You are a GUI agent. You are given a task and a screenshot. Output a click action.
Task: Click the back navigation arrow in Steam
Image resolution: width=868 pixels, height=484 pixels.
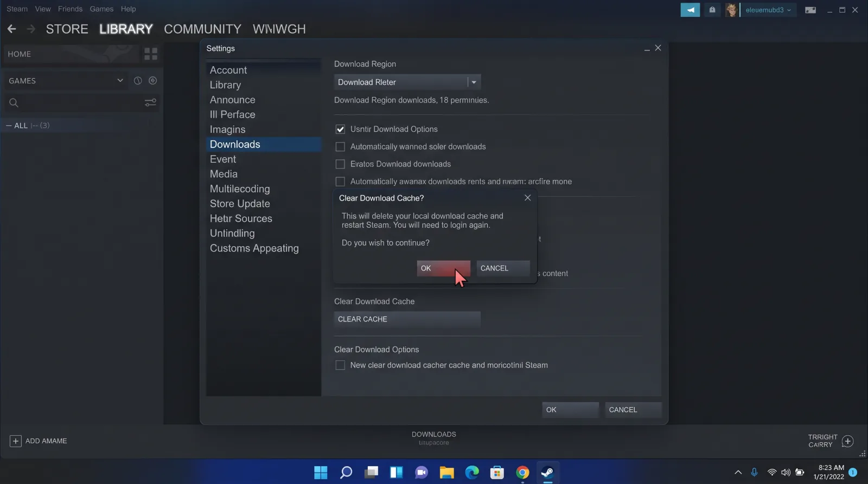[x=12, y=29]
